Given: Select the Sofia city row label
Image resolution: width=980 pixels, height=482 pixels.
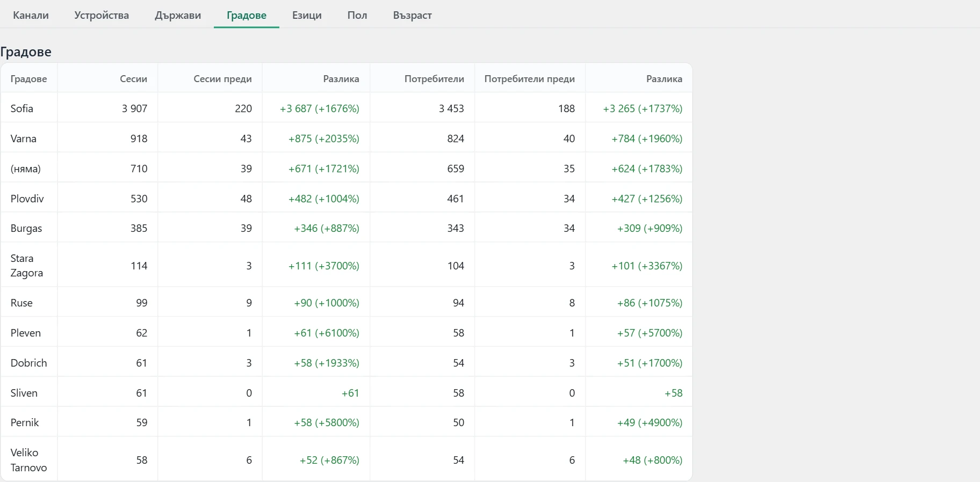Looking at the screenshot, I should click(22, 108).
